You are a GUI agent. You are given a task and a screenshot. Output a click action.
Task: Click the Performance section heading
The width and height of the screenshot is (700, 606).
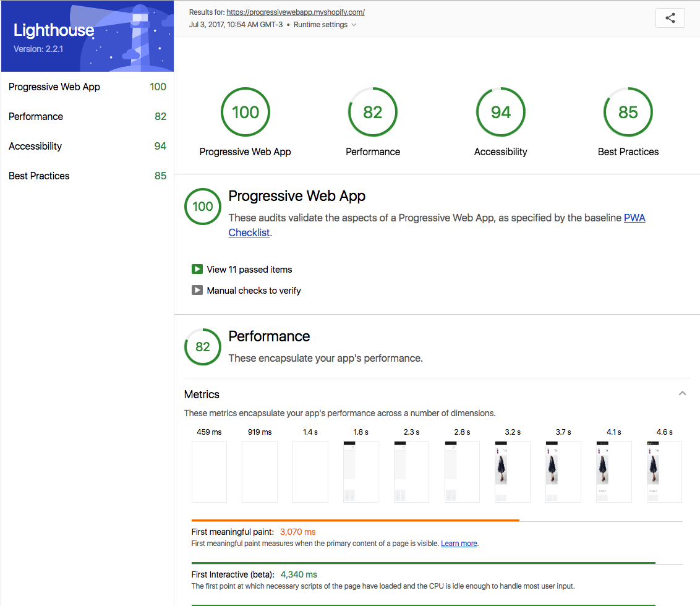[269, 336]
